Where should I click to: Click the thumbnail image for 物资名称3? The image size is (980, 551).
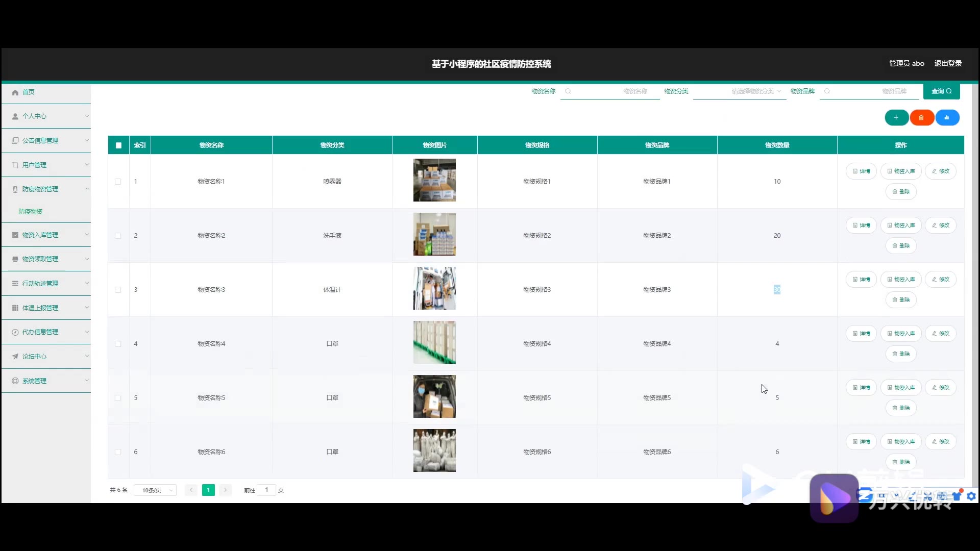click(434, 288)
